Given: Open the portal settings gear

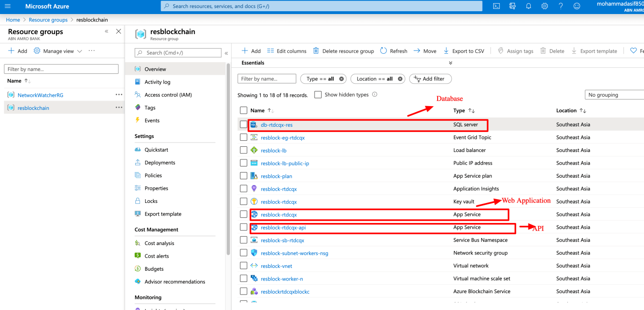Looking at the screenshot, I should tap(544, 6).
